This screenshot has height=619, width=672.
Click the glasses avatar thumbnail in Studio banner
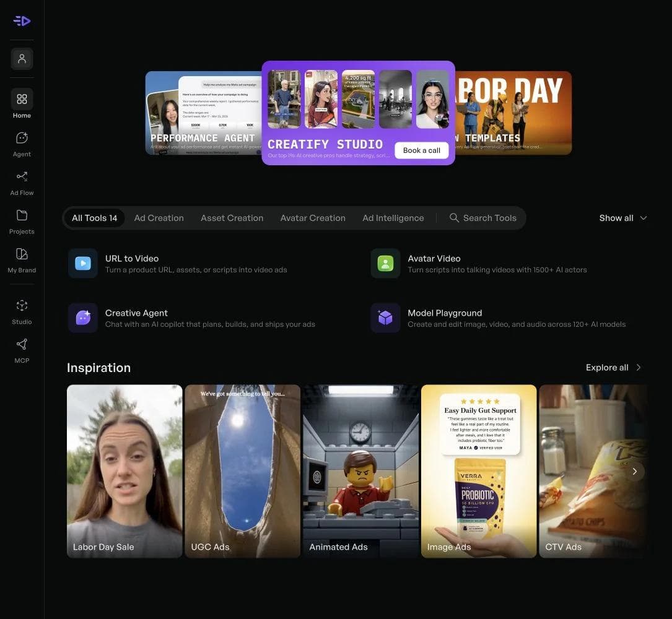pos(432,100)
